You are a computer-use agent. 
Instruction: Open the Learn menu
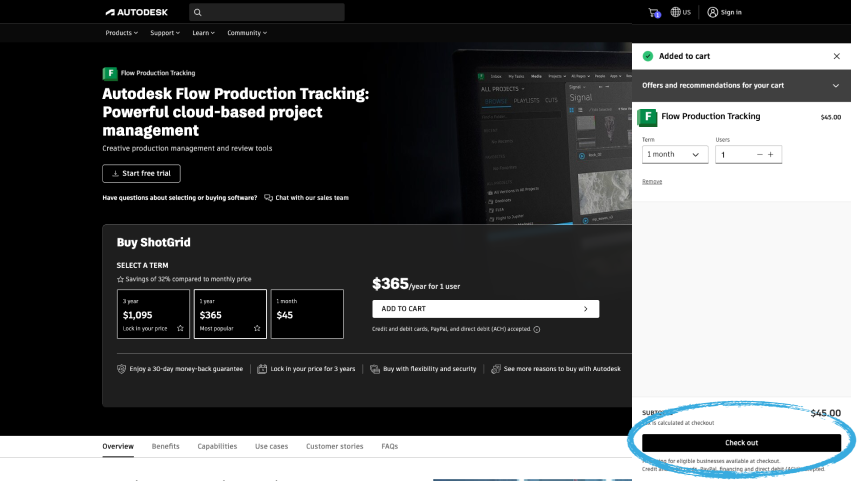tap(203, 33)
